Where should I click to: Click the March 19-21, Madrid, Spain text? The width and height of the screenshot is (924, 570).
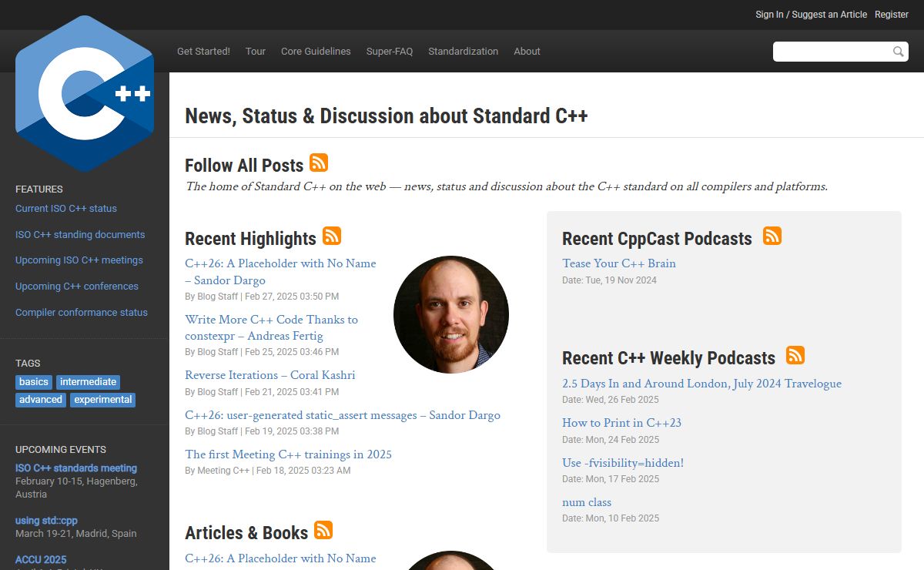pos(76,534)
